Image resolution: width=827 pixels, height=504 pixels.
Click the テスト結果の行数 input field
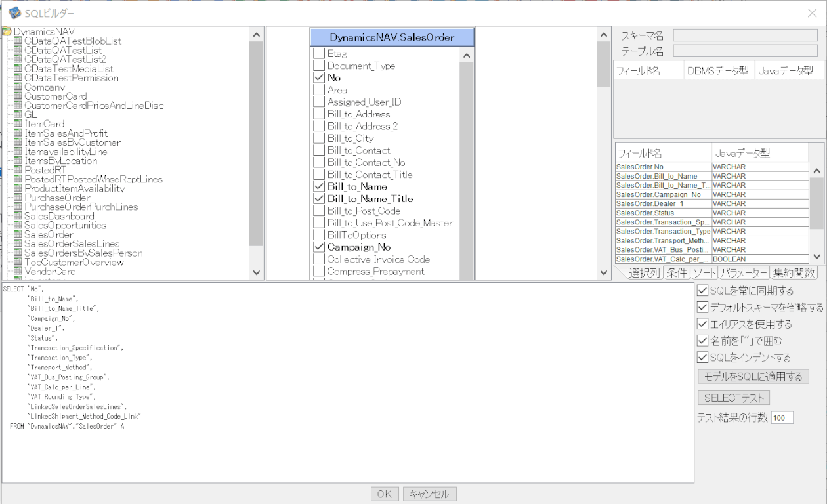click(x=782, y=418)
